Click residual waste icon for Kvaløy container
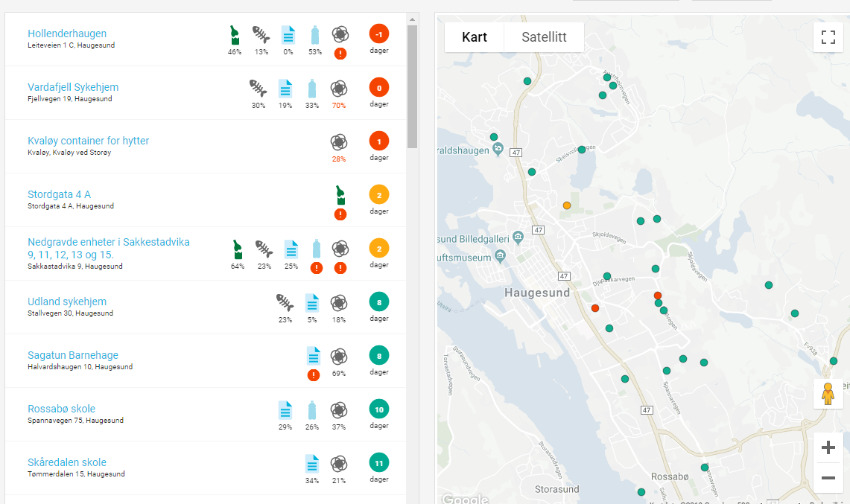This screenshot has width=850, height=504. point(339,142)
